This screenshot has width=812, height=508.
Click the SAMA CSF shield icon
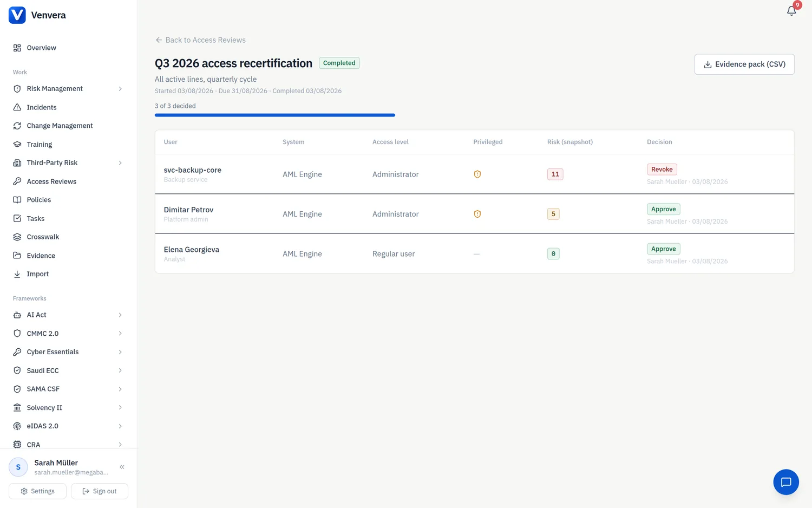click(x=17, y=389)
